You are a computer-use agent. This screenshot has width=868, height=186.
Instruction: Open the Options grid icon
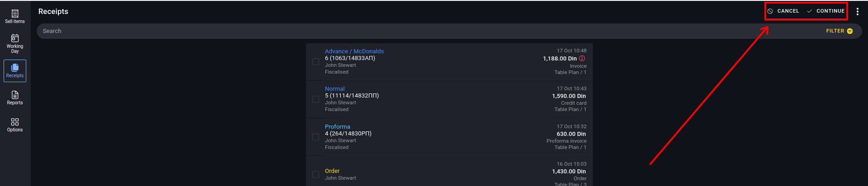click(15, 122)
